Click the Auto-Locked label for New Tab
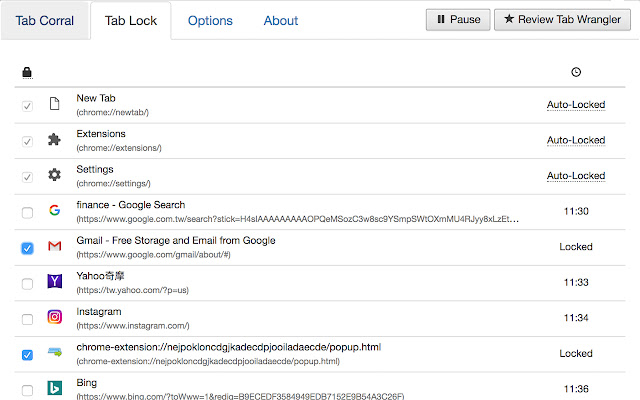Screen dimensions: 640x400 coord(576,104)
